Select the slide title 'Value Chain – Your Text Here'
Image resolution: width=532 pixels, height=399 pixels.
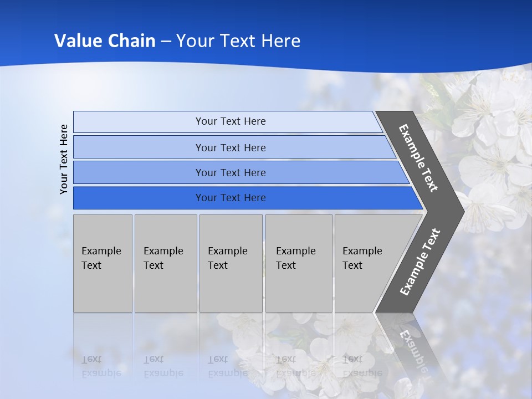point(177,40)
